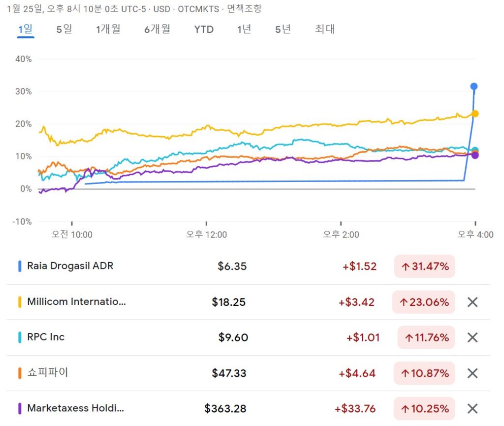
Task: Switch to the 5년 range tab
Action: click(283, 29)
